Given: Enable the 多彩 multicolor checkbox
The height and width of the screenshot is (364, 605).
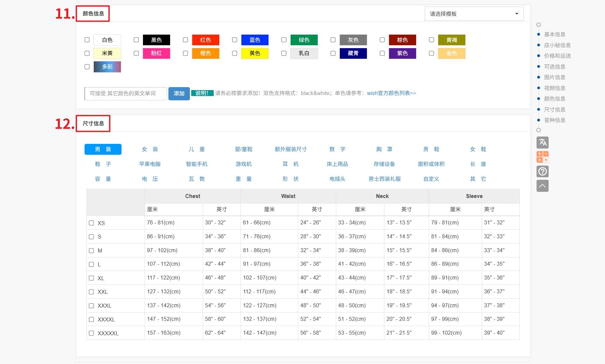Looking at the screenshot, I should (x=87, y=67).
